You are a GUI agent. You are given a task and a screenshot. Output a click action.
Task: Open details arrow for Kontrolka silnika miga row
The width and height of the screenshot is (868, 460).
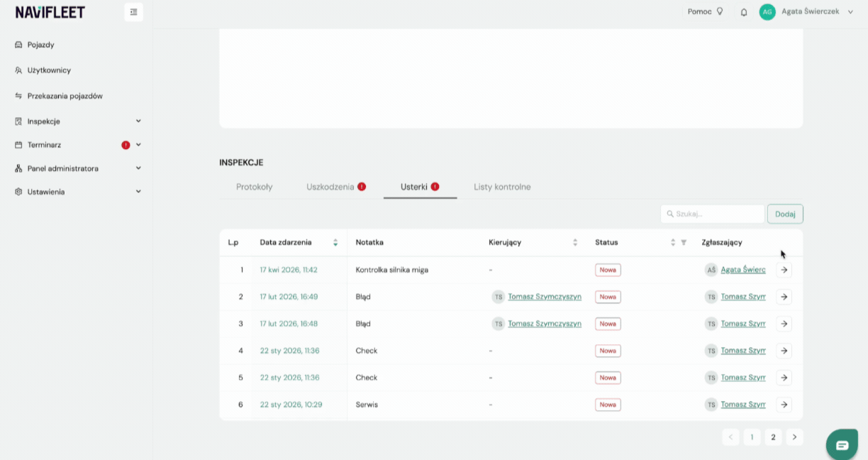coord(784,270)
